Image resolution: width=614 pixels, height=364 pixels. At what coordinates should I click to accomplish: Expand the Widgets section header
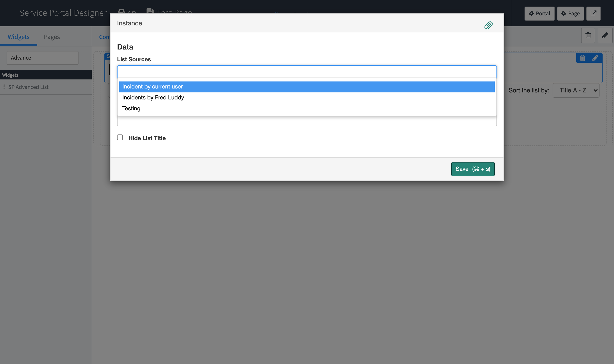[10, 75]
